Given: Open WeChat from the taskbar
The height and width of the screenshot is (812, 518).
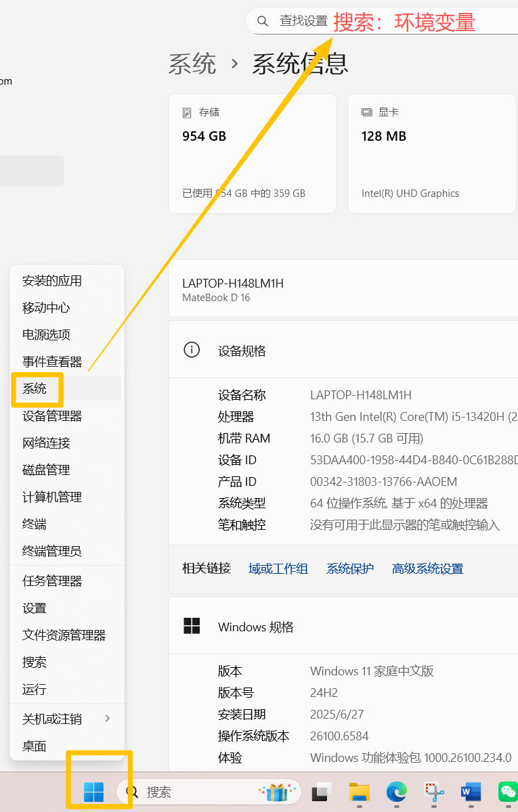Looking at the screenshot, I should (x=509, y=792).
